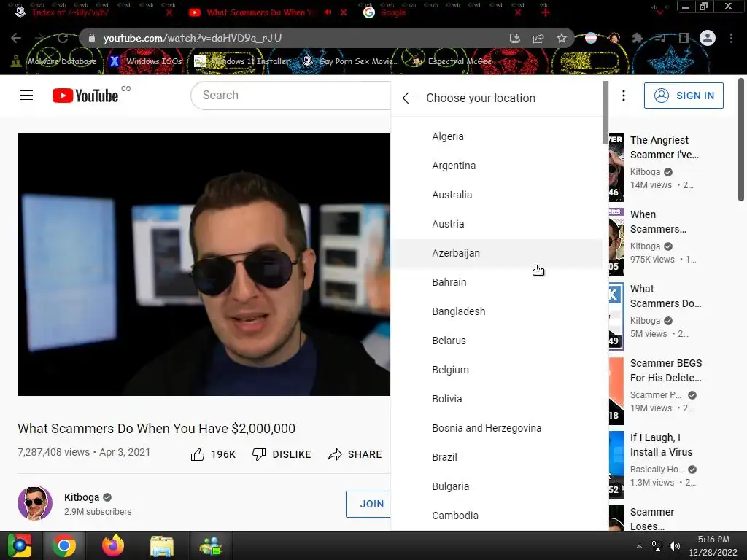Like the video with thumbs up
The width and height of the screenshot is (747, 560).
[212, 454]
